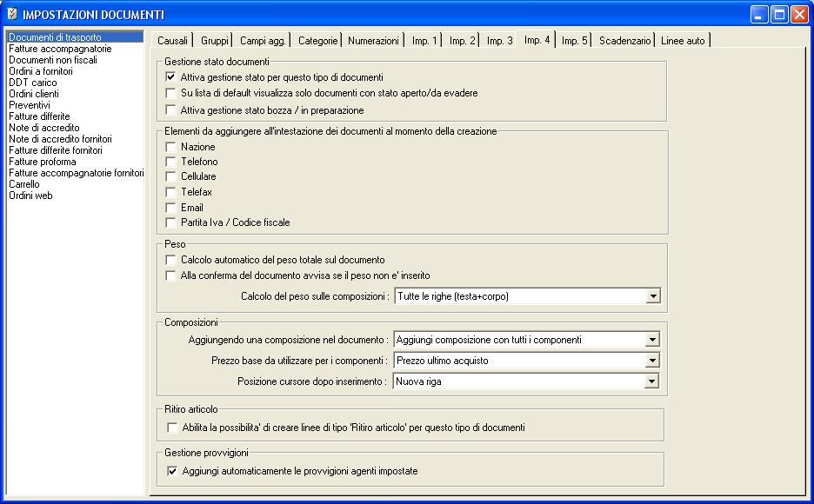814x504 pixels.
Task: Click the Impostazioni Documenti title bar app icon
Action: (12, 14)
